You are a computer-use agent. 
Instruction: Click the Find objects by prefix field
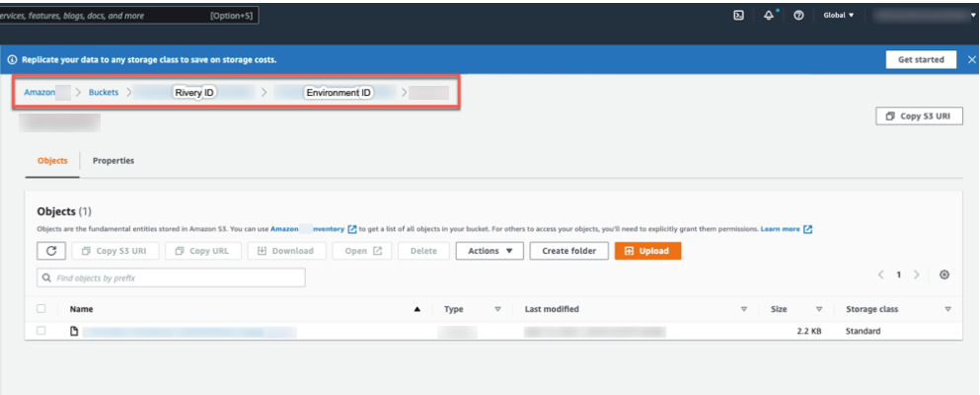coord(171,277)
